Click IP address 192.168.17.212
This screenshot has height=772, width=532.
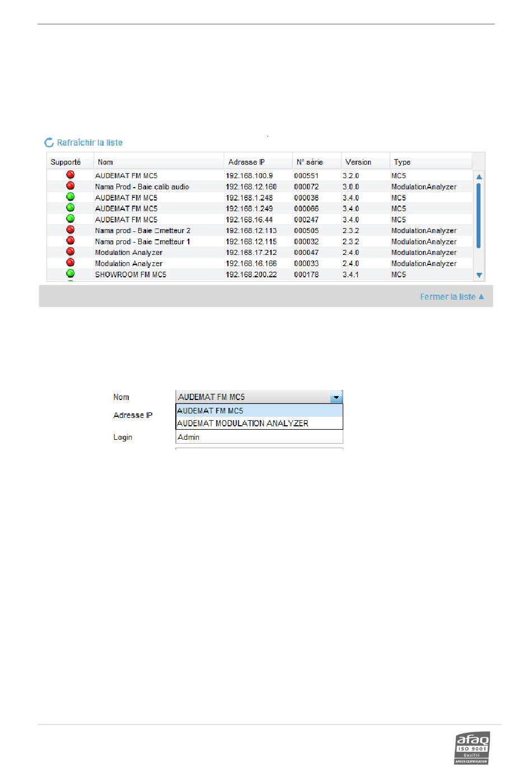pyautogui.click(x=251, y=253)
